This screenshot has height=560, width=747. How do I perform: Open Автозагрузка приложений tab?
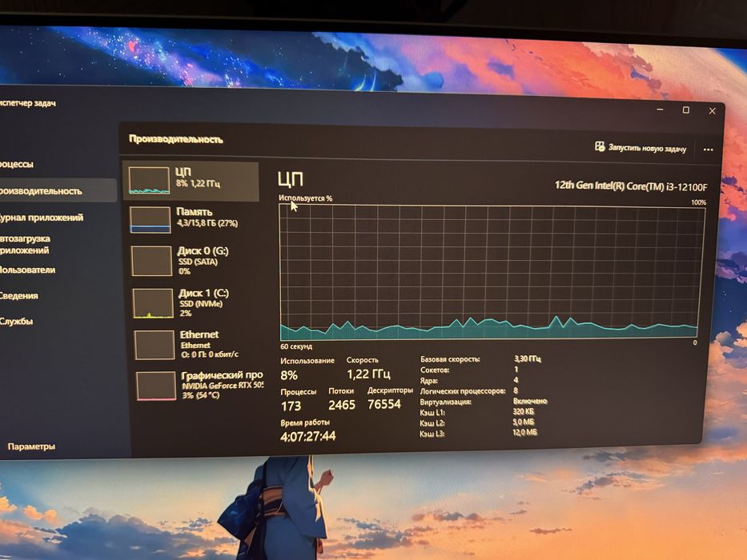click(26, 244)
